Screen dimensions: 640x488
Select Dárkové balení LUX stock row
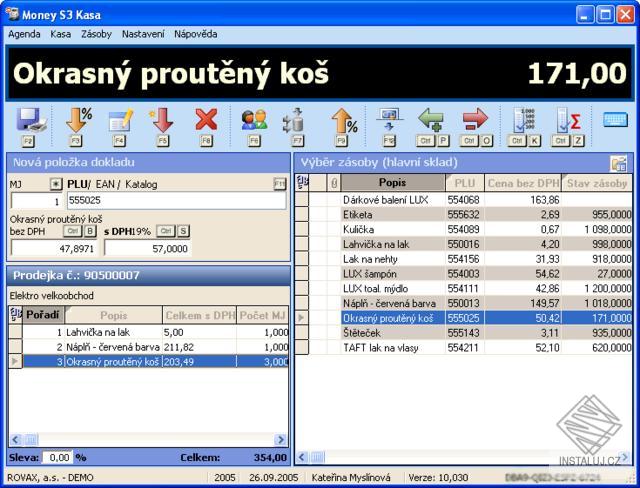point(464,200)
